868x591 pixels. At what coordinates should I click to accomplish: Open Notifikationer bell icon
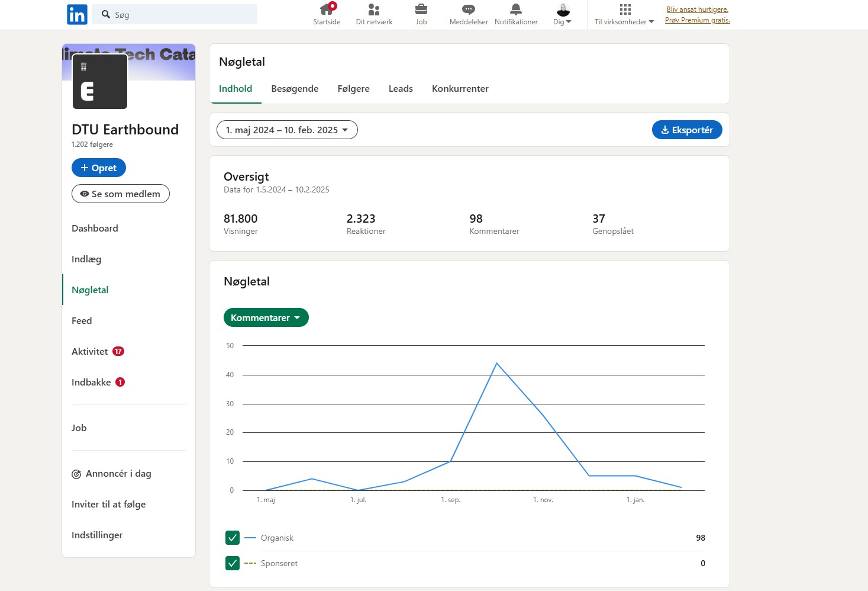516,9
